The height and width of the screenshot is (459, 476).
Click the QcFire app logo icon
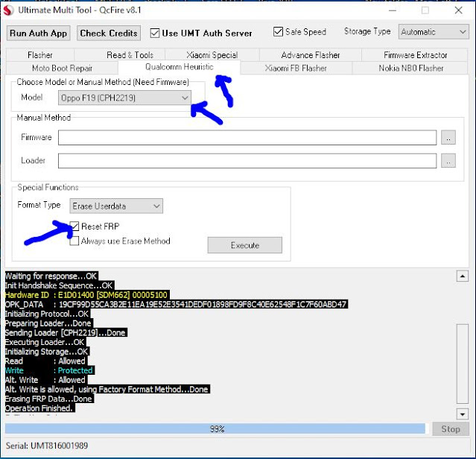point(8,10)
